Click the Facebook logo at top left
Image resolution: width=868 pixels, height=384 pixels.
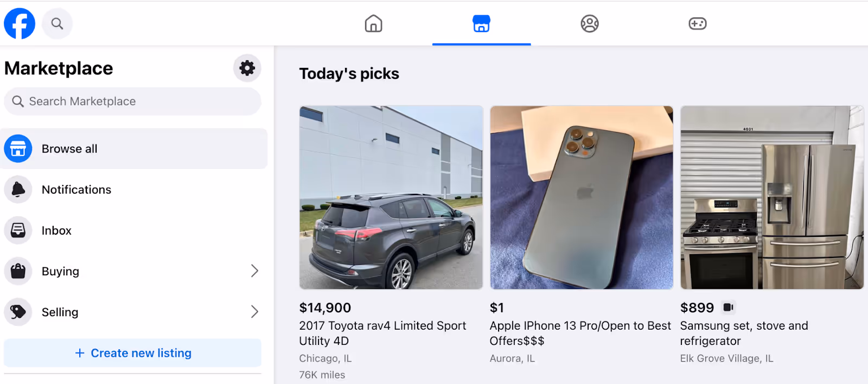tap(20, 23)
